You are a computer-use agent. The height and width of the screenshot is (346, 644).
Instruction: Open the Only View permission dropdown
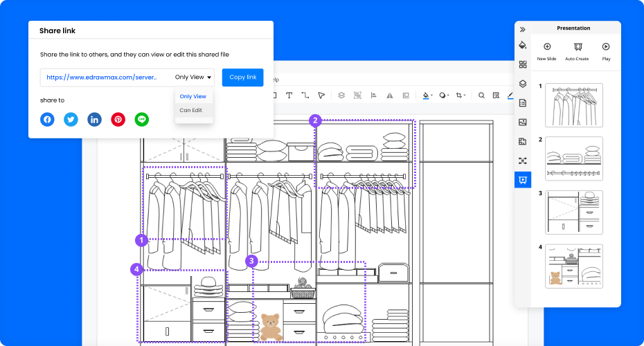click(193, 78)
